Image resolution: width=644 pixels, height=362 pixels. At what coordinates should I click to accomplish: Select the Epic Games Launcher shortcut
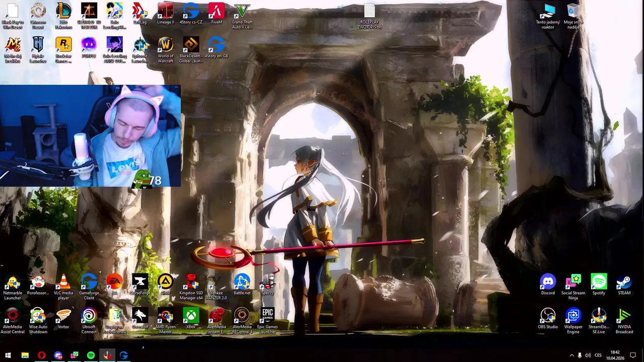click(x=267, y=321)
